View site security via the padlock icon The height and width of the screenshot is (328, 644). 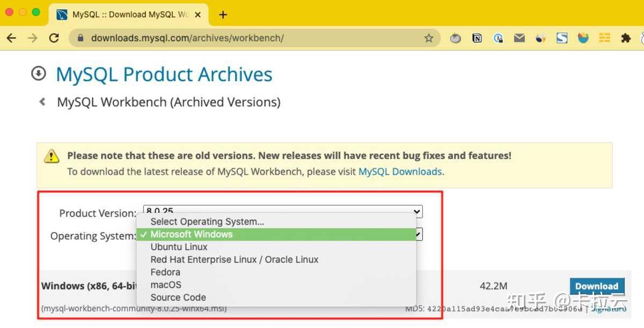[79, 38]
